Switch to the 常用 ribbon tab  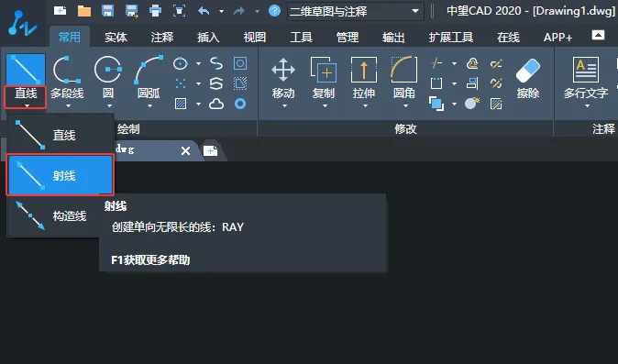(x=70, y=37)
